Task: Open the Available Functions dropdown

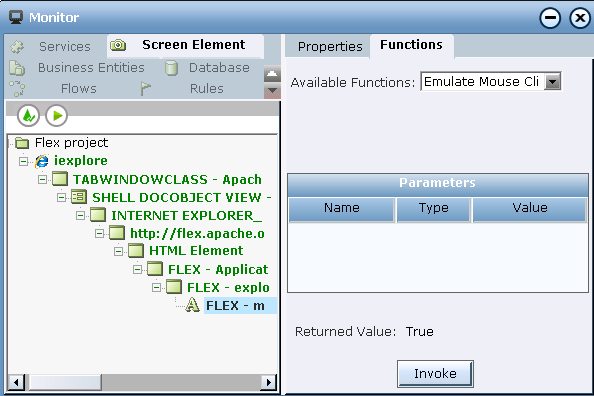Action: tap(553, 82)
